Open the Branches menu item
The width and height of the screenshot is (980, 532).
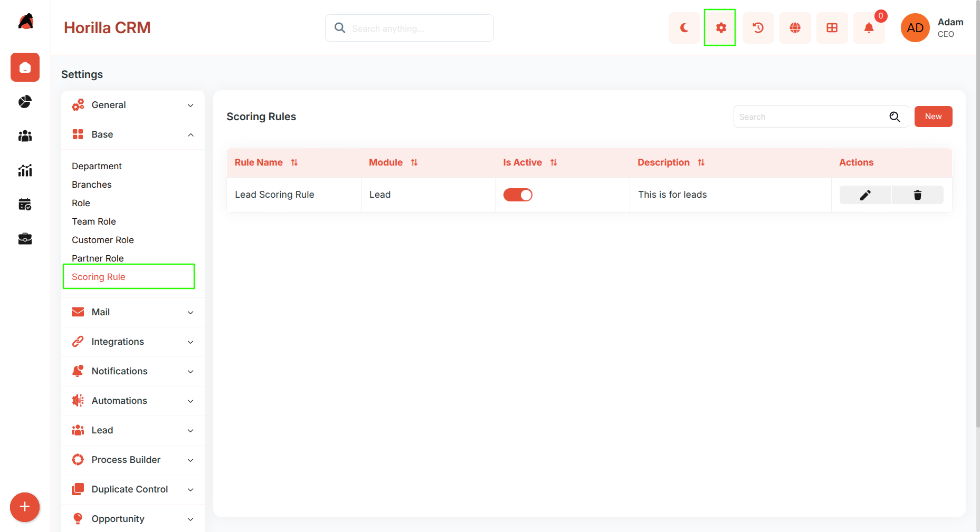92,185
